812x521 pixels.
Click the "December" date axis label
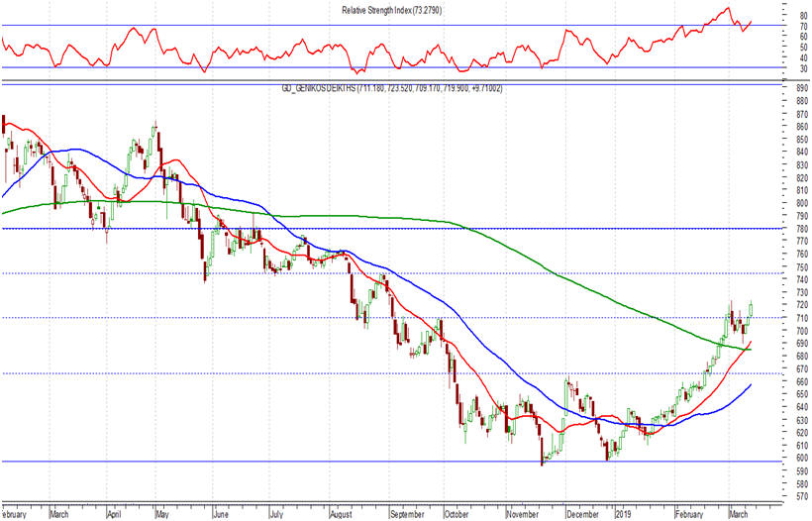[583, 514]
